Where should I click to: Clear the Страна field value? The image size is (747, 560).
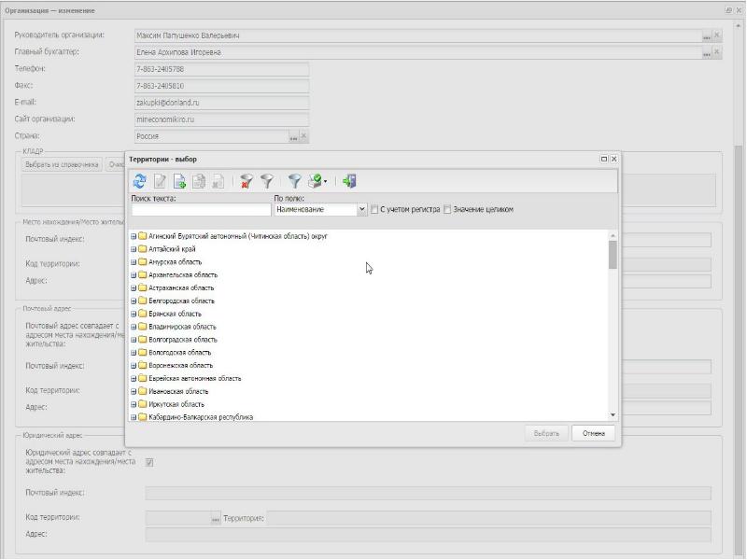(x=303, y=136)
